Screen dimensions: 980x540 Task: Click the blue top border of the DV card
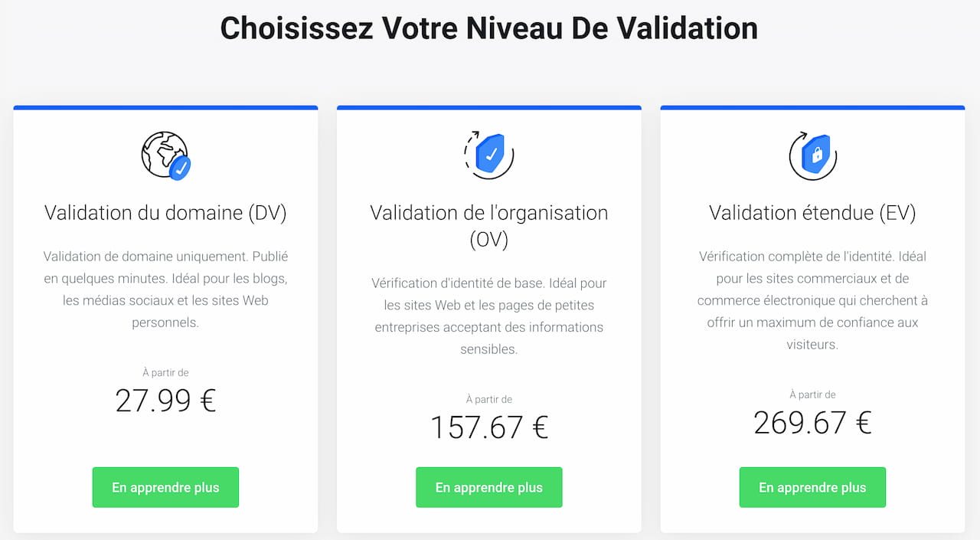click(x=165, y=107)
